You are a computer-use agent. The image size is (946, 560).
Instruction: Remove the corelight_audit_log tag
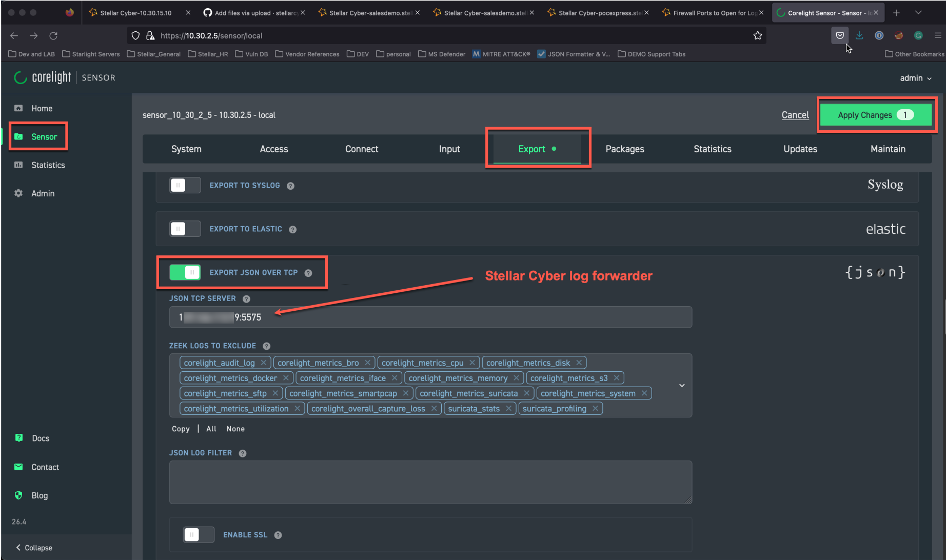tap(263, 363)
